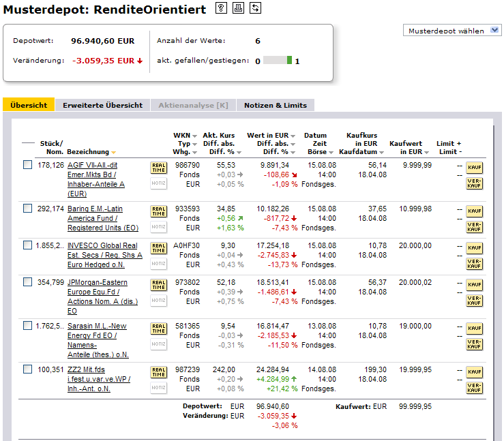This screenshot has height=441, width=504.
Task: Click Kauf icon for INVESCO Global Real
Action: [x=474, y=248]
